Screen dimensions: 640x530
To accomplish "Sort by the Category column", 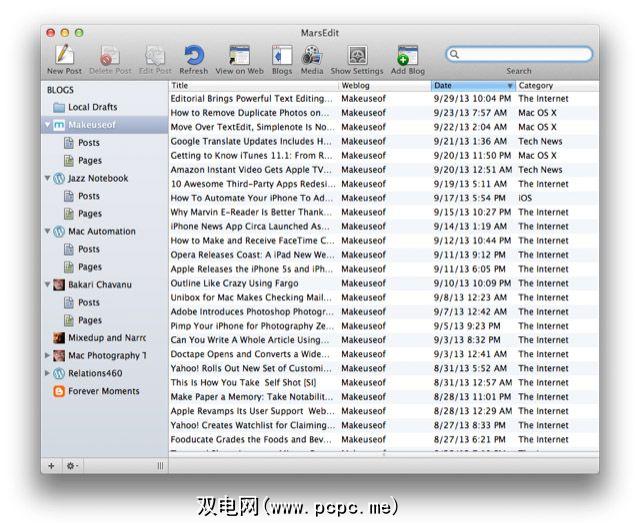I will (557, 85).
